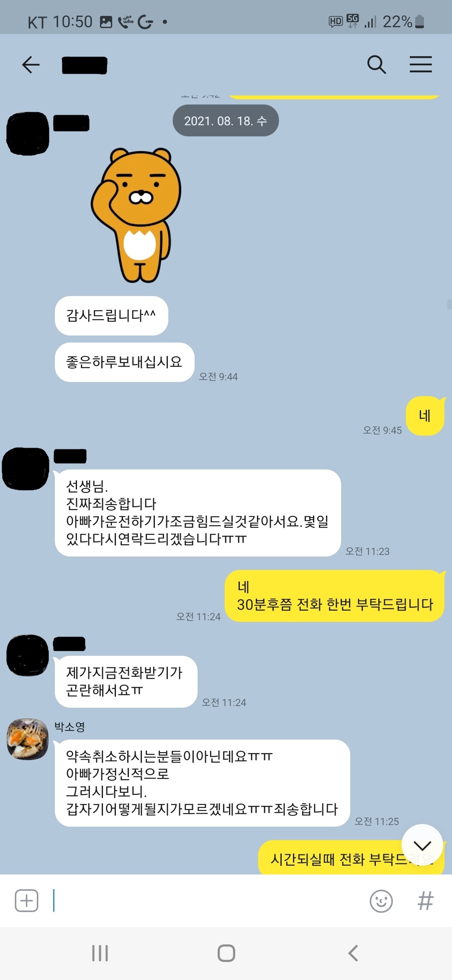Screen dimensions: 452x980
Task: Select the 제가지금전화받기가 message bubble
Action: pyautogui.click(x=126, y=682)
